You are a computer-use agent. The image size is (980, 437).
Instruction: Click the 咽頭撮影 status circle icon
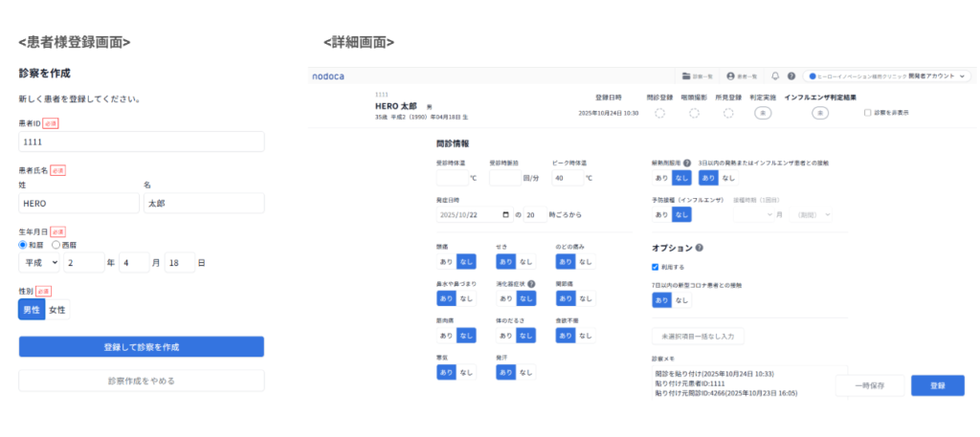pos(694,113)
